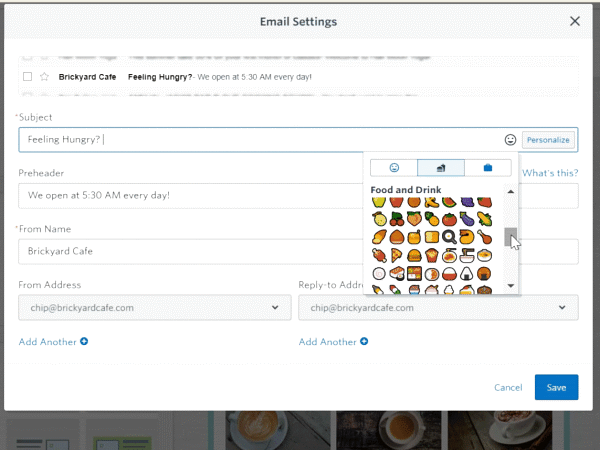
Task: Switch to the briefcase objects emoji tab
Action: (488, 167)
